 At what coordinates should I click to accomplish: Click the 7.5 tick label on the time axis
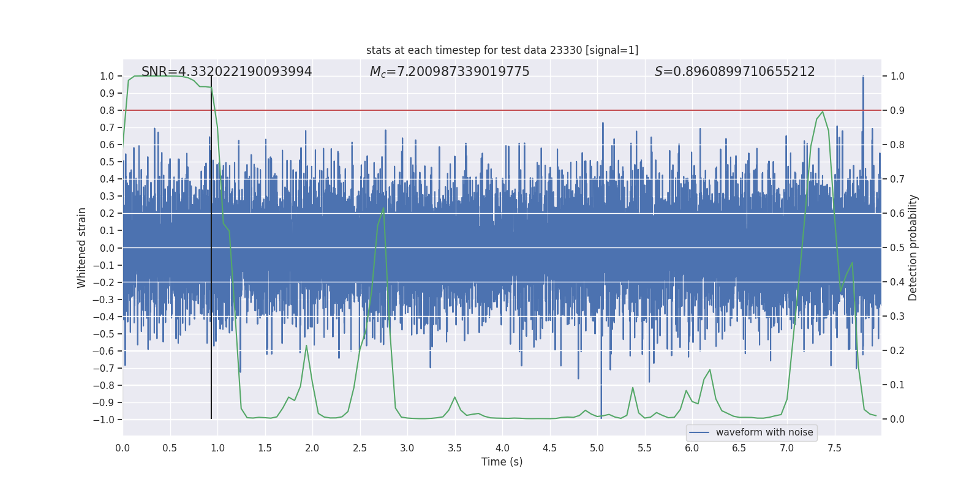[834, 448]
